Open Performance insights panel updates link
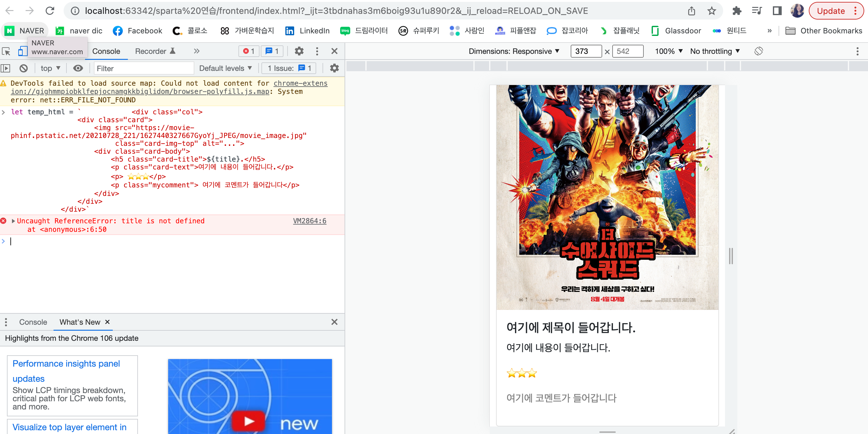Image resolution: width=868 pixels, height=434 pixels. pos(66,371)
